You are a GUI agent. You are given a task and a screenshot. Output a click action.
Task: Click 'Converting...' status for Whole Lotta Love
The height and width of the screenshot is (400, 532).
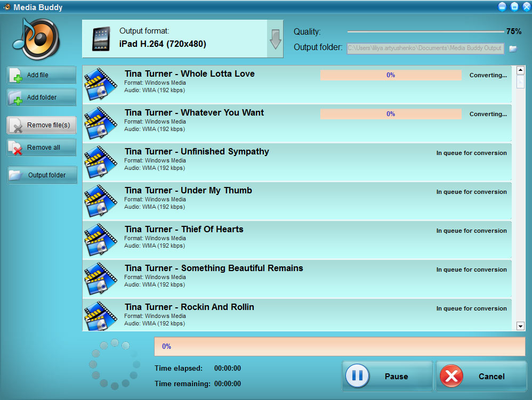coord(488,75)
